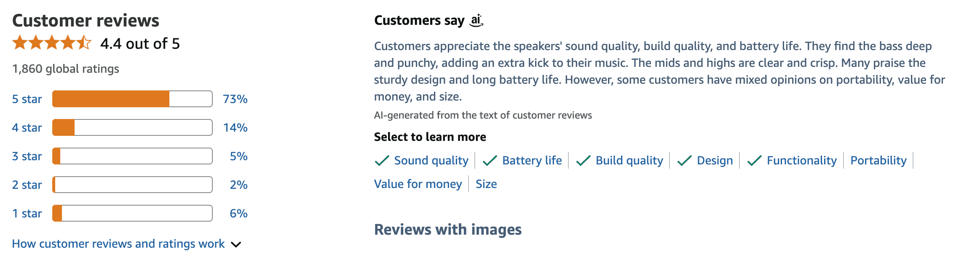
Task: Select the 1 star rating row
Action: (x=27, y=213)
